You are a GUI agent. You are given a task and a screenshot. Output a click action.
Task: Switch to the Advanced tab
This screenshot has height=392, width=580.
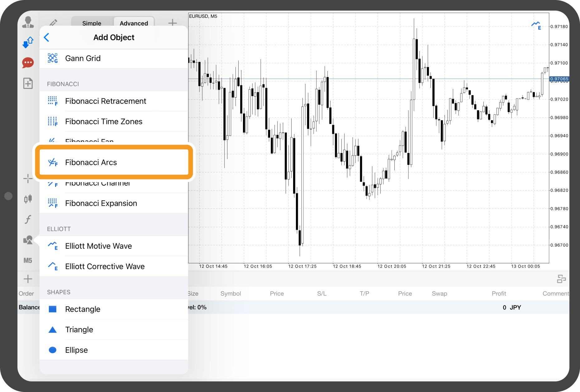point(134,23)
